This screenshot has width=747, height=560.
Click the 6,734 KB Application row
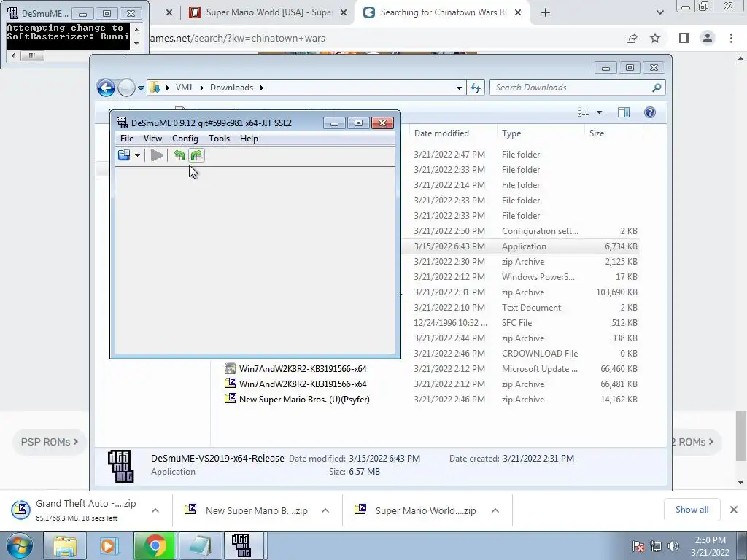coord(521,246)
